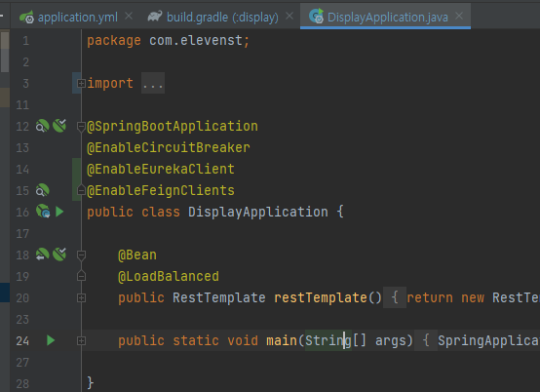Viewport: 540px width, 392px height.
Task: Click the closing brace on line 28
Action: coord(91,382)
